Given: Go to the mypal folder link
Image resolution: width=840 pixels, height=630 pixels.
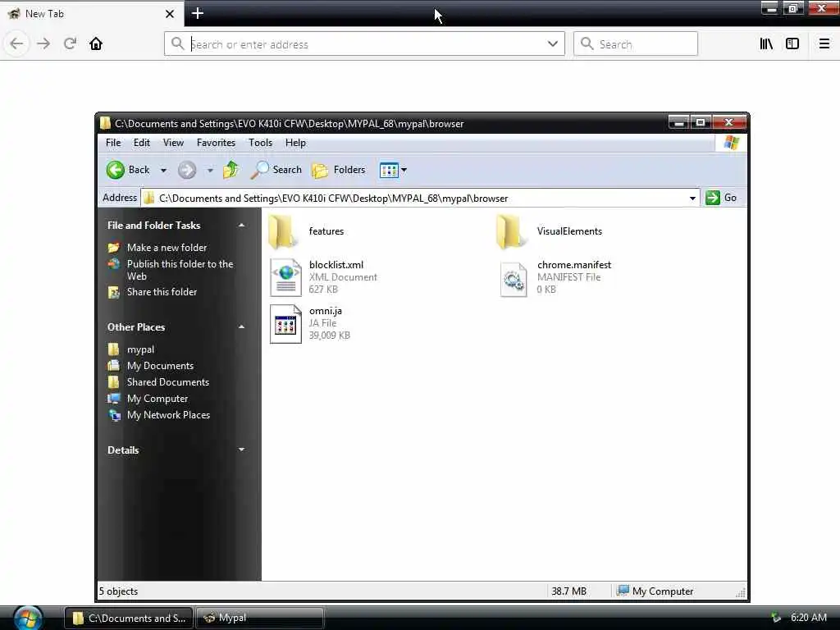Looking at the screenshot, I should (140, 349).
